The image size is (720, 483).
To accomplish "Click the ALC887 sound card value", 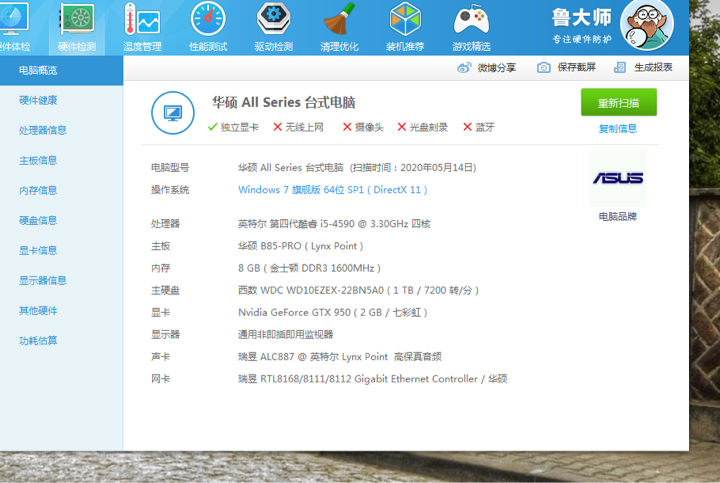I will pos(340,357).
